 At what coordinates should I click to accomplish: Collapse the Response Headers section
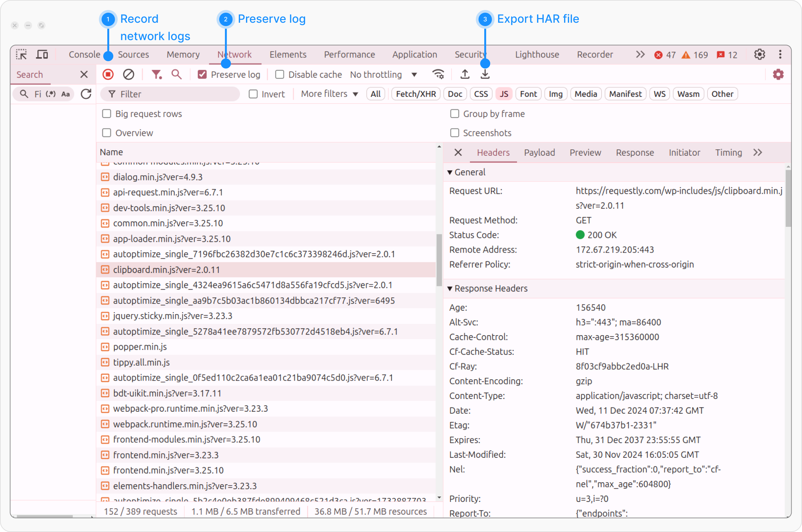tap(450, 288)
